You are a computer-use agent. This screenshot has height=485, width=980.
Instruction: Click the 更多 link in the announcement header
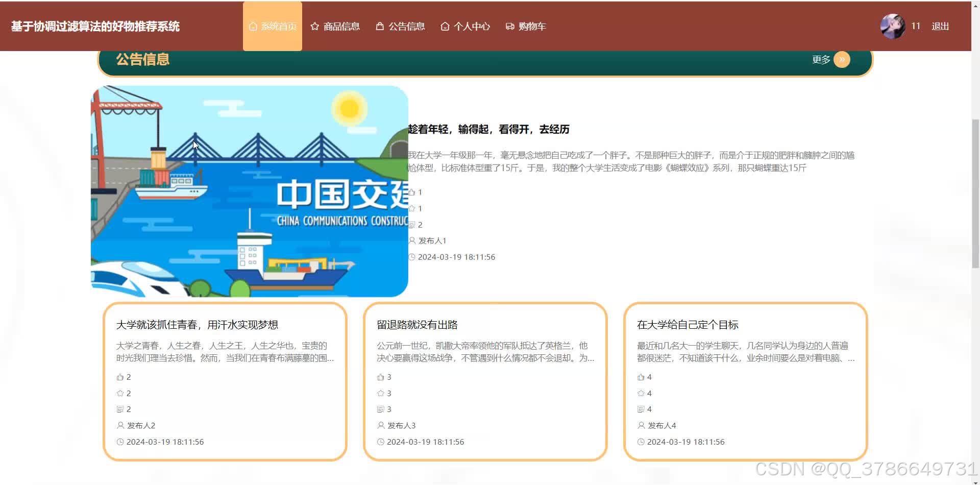pyautogui.click(x=821, y=60)
